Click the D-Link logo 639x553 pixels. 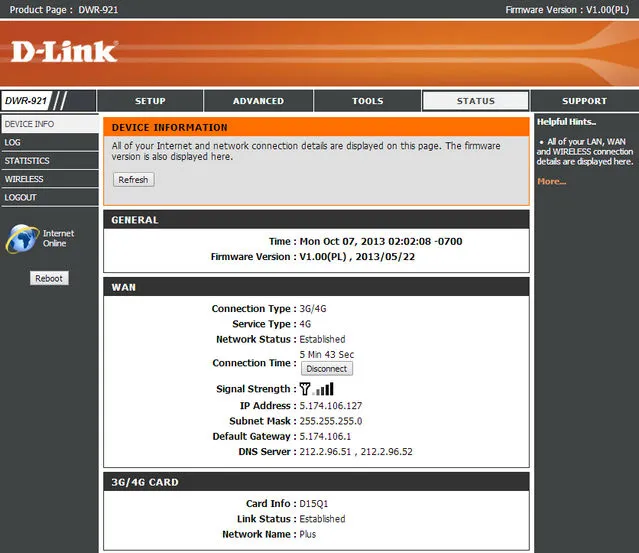point(66,50)
